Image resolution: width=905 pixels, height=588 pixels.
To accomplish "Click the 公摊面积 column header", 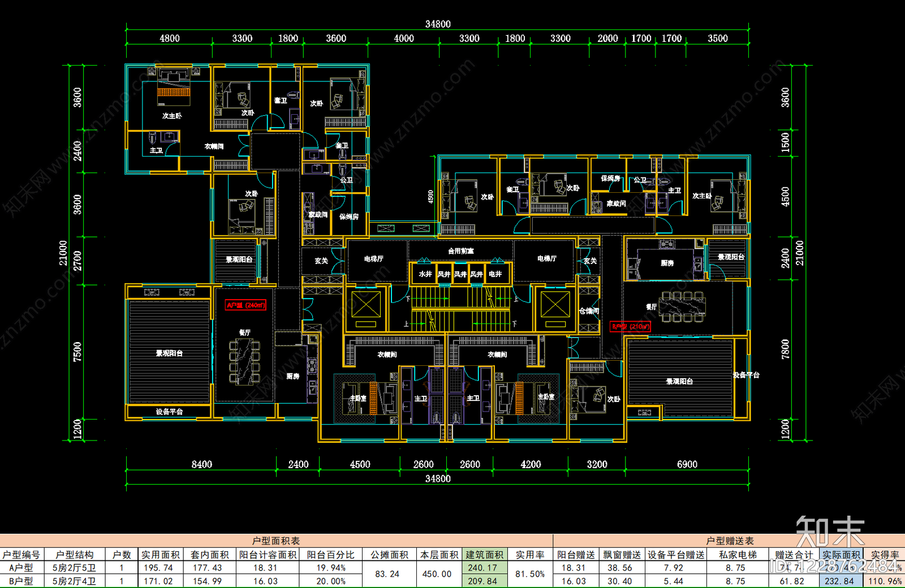I will 390,555.
